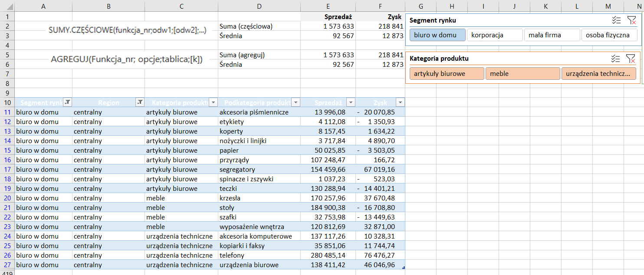
Task: Open the active filter on Region column
Action: click(x=140, y=102)
